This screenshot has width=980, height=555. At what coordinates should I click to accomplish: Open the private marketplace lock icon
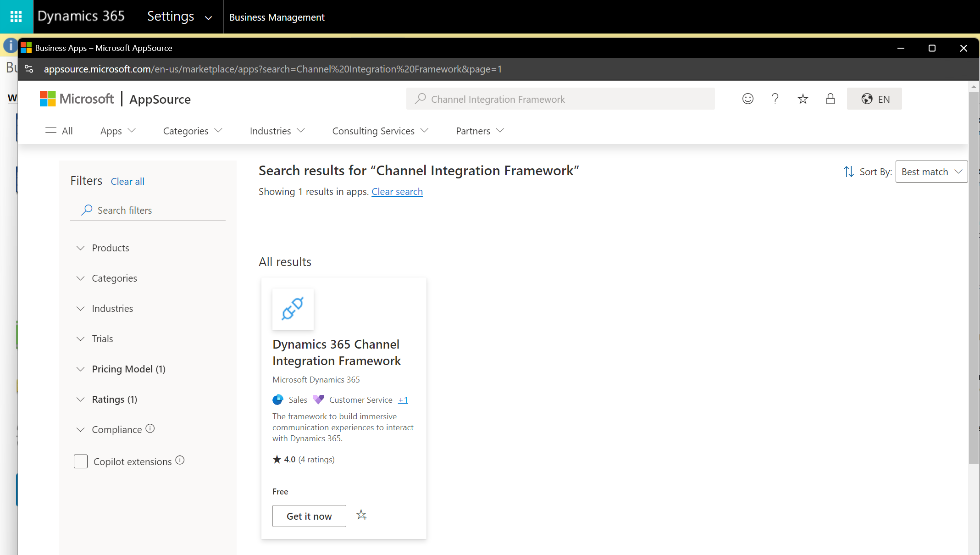point(830,99)
